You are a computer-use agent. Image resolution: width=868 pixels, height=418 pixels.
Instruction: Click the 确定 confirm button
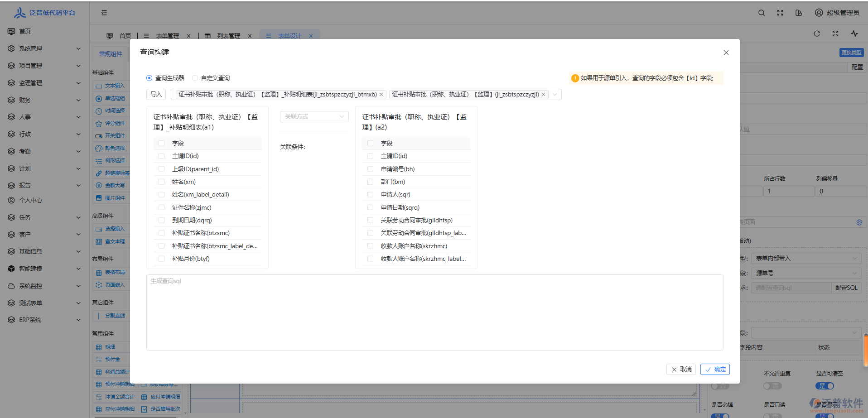pos(715,369)
